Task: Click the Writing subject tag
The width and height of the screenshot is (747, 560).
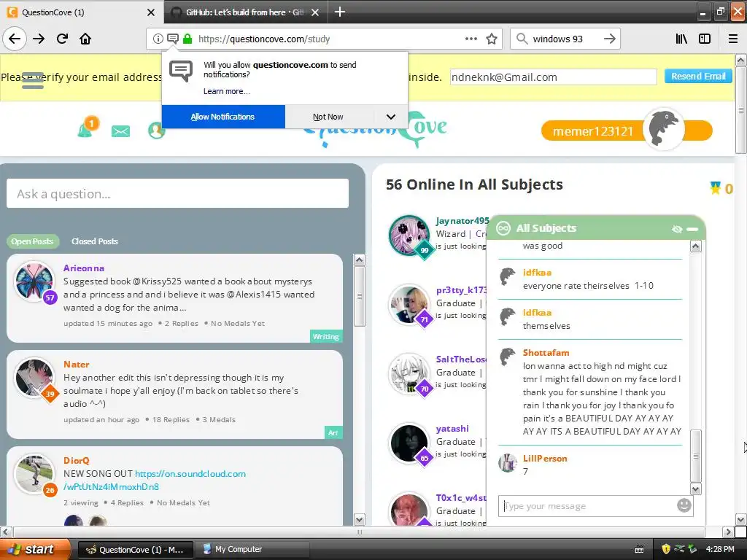Action: (325, 337)
